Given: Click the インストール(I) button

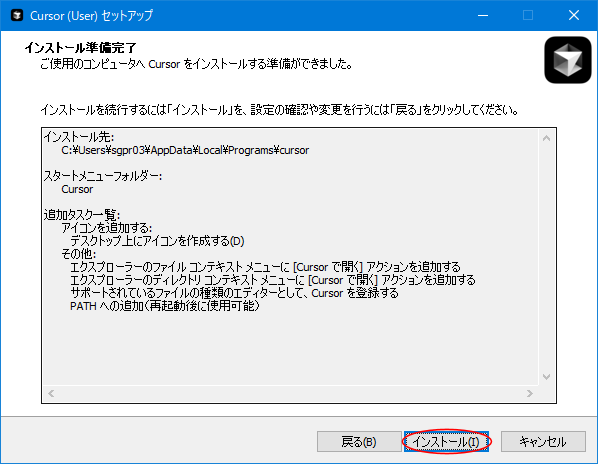Looking at the screenshot, I should tap(446, 442).
